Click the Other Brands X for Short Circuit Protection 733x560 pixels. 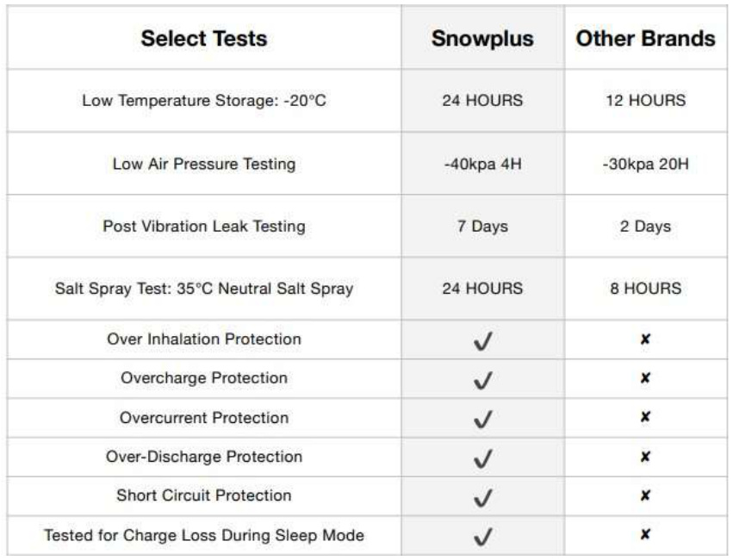pyautogui.click(x=646, y=495)
